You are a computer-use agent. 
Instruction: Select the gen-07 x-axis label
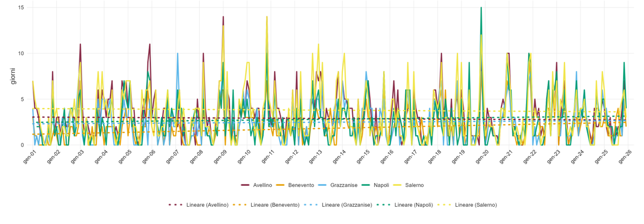pyautogui.click(x=173, y=156)
